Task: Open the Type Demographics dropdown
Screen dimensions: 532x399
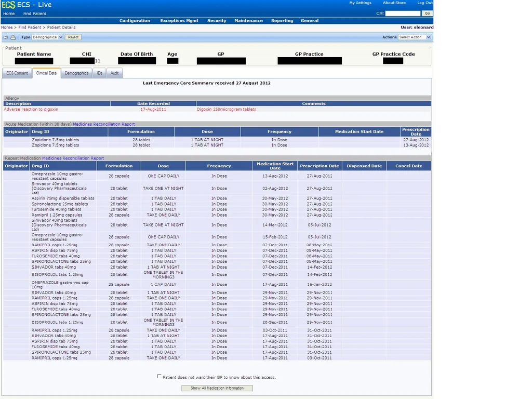Action: coord(47,37)
